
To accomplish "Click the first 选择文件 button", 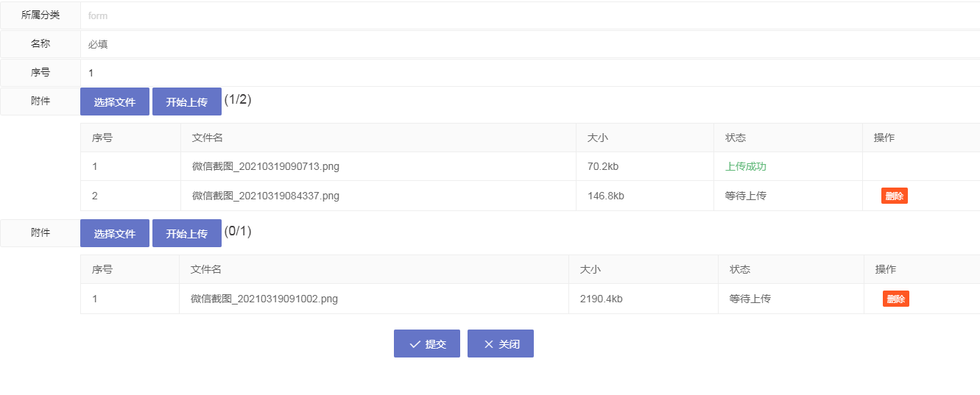I will point(115,102).
